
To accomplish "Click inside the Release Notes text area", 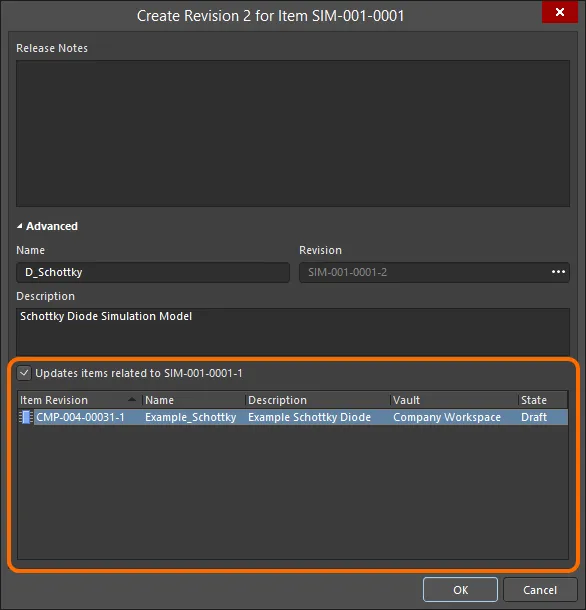I will click(293, 133).
